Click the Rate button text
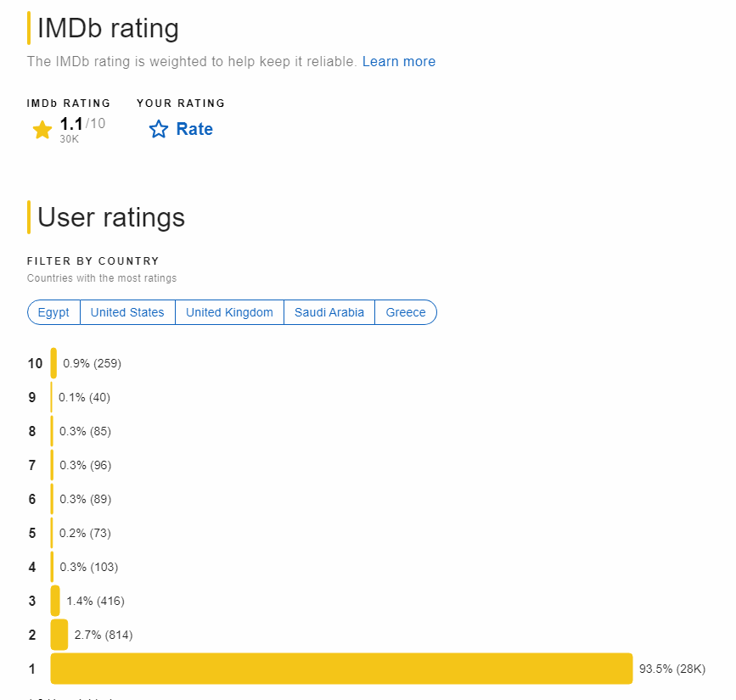The image size is (736, 700). pyautogui.click(x=194, y=129)
